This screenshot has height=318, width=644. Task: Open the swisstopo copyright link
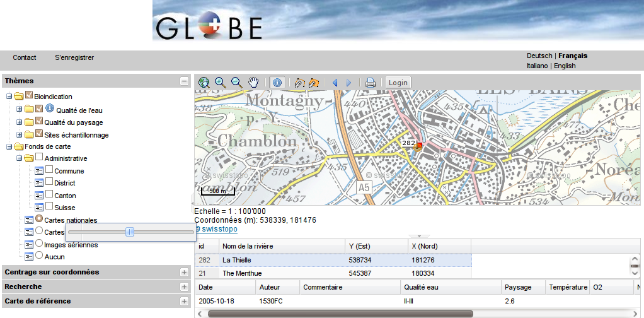coord(216,229)
